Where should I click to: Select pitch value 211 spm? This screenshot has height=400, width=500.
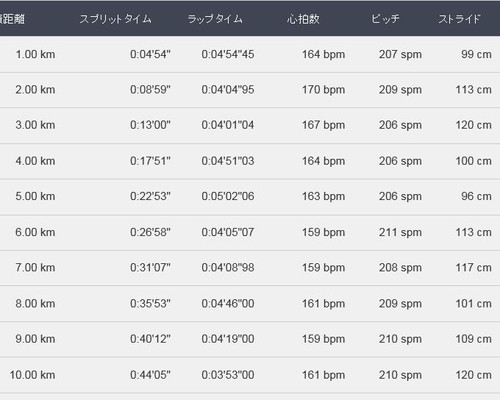coord(400,232)
